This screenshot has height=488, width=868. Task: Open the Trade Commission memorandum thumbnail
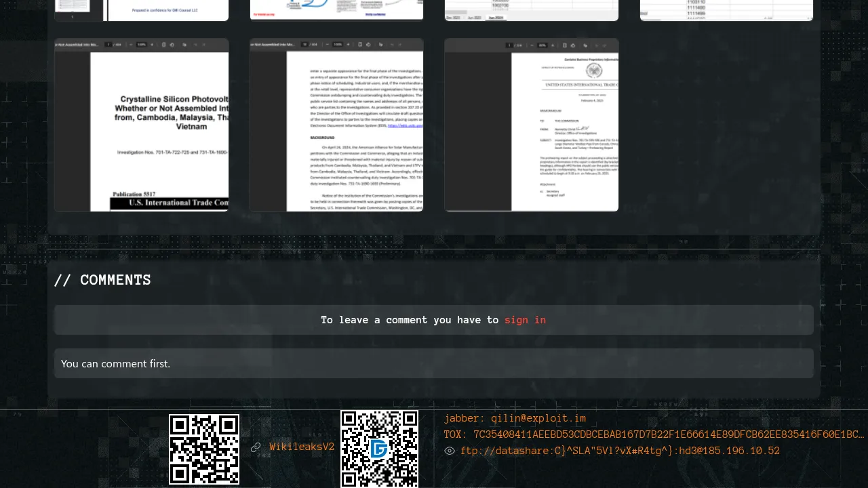[532, 125]
